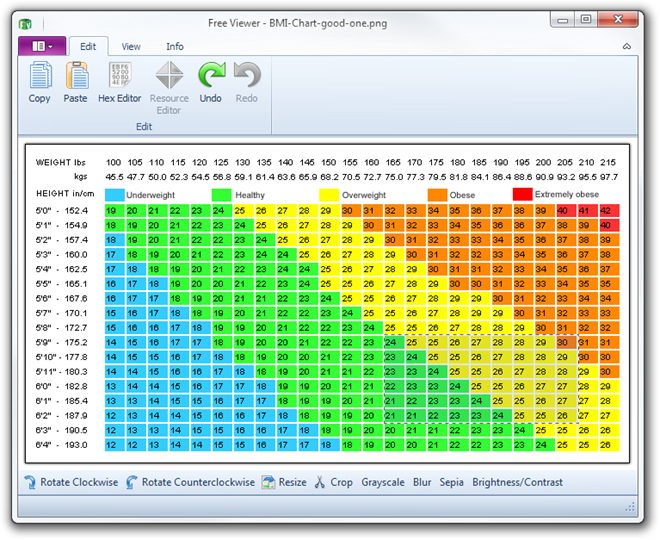Click the Redo arrow icon

pos(247,75)
